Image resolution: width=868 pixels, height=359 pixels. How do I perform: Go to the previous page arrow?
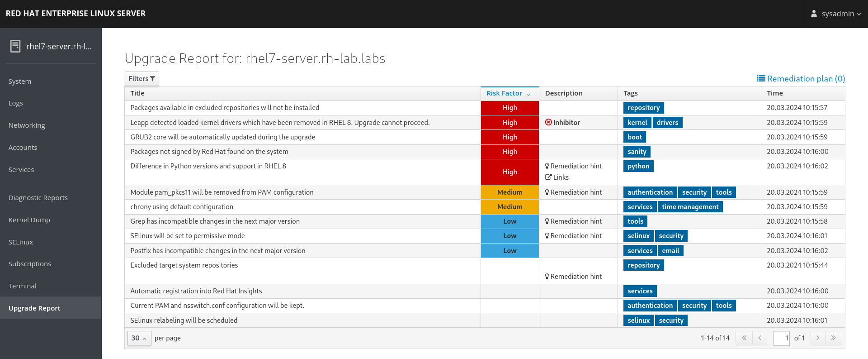pyautogui.click(x=759, y=338)
